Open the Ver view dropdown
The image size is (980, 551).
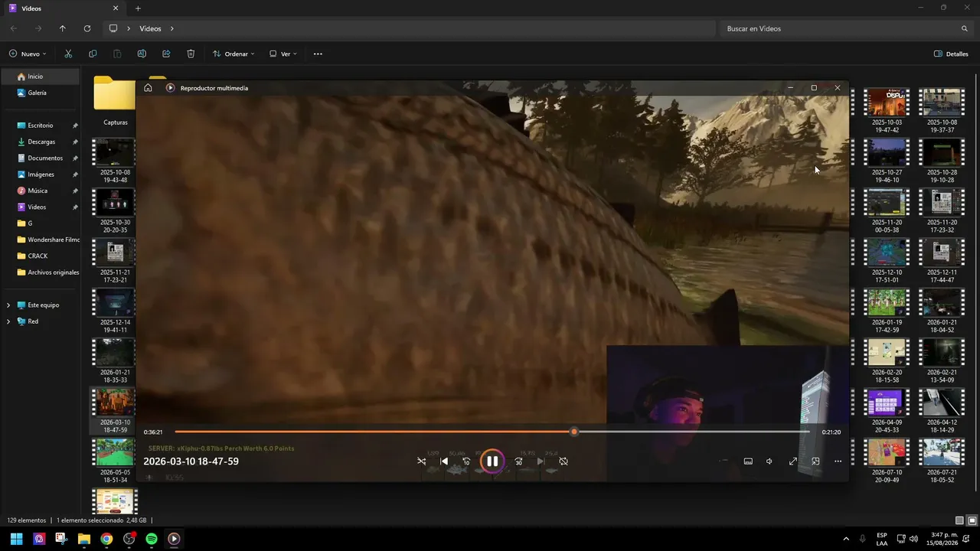click(283, 54)
